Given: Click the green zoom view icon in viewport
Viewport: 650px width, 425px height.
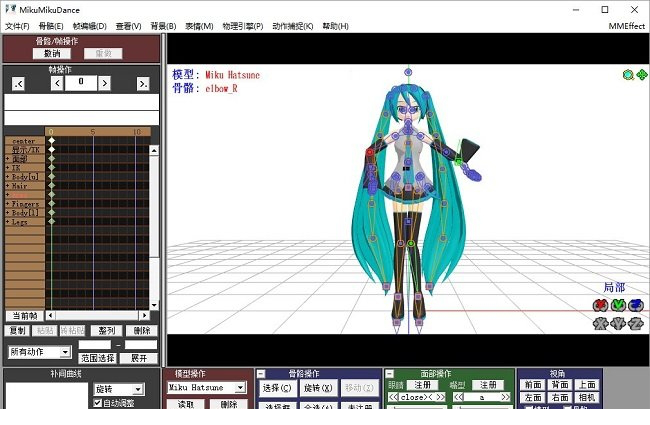Looking at the screenshot, I should pyautogui.click(x=628, y=75).
